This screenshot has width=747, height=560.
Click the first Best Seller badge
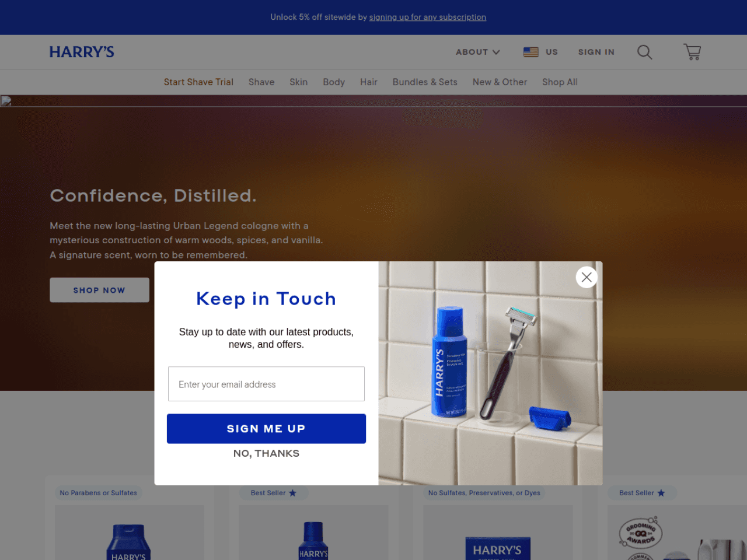274,493
